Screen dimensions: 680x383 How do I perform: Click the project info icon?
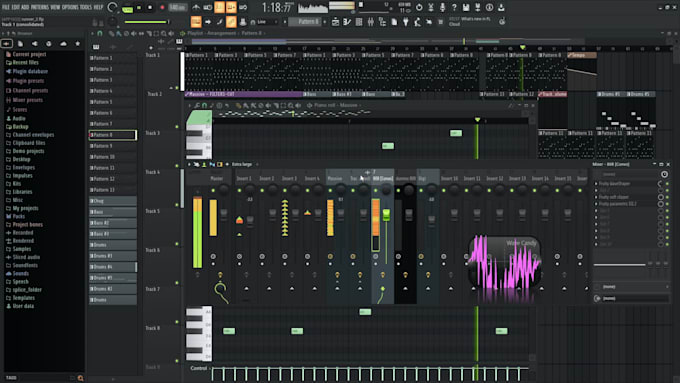tap(489, 7)
